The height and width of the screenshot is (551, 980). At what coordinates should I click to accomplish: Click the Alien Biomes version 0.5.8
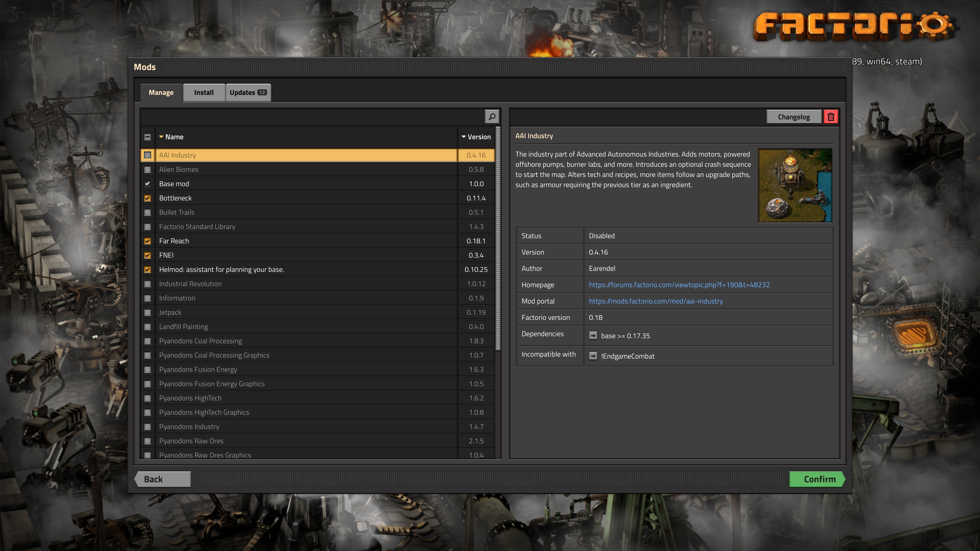click(x=476, y=170)
